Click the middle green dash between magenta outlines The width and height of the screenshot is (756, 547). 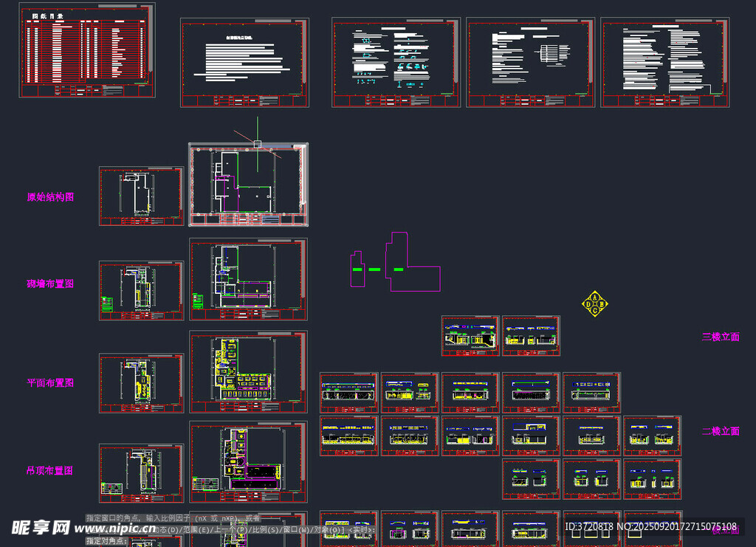pyautogui.click(x=374, y=269)
